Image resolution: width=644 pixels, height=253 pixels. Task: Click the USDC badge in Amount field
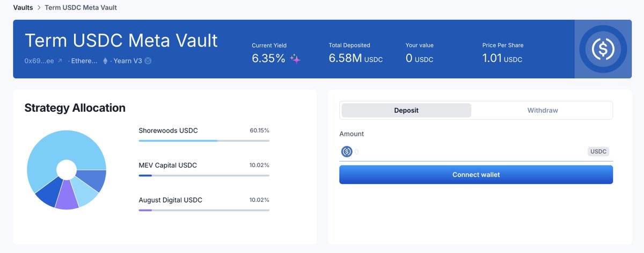(x=598, y=151)
